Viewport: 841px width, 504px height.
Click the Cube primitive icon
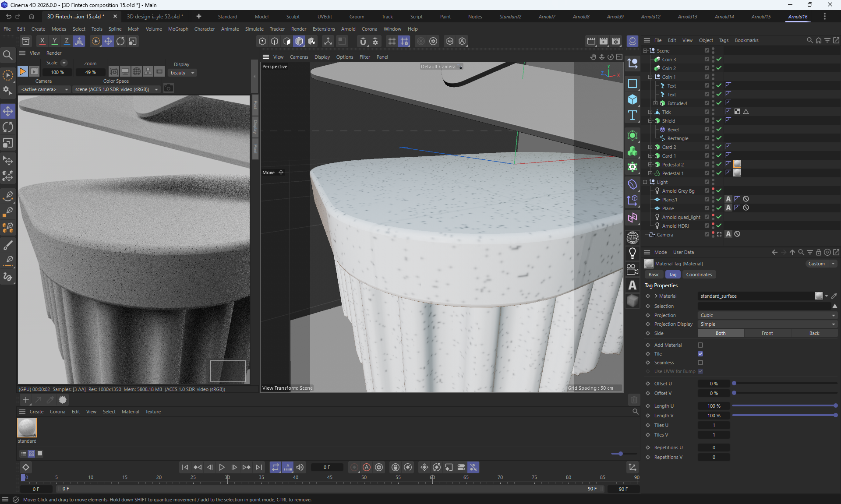[x=632, y=99]
